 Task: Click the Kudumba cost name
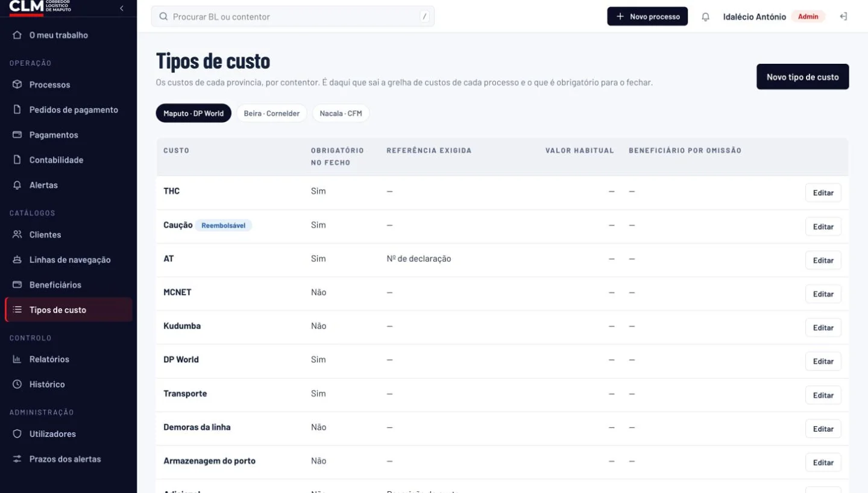(x=182, y=326)
